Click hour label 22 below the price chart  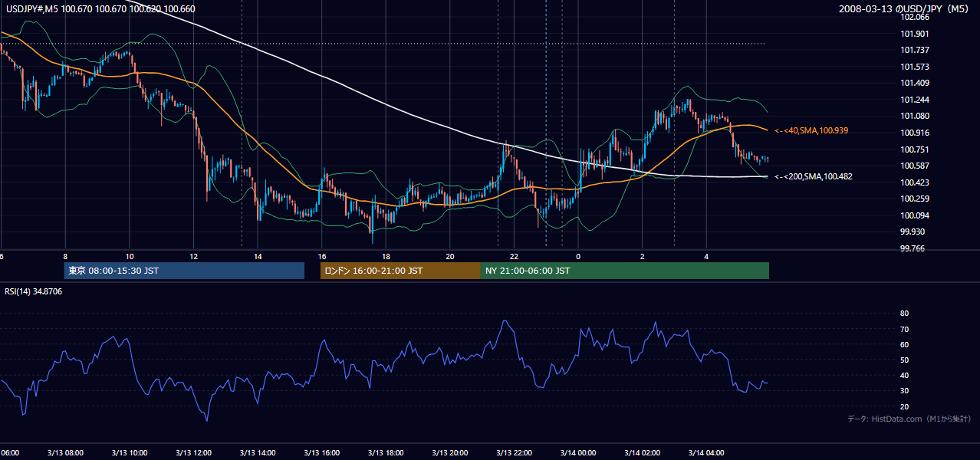515,257
